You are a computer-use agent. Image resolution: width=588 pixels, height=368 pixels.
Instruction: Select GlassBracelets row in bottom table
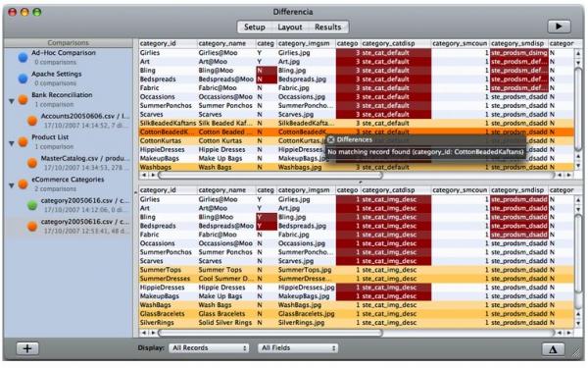(x=356, y=314)
